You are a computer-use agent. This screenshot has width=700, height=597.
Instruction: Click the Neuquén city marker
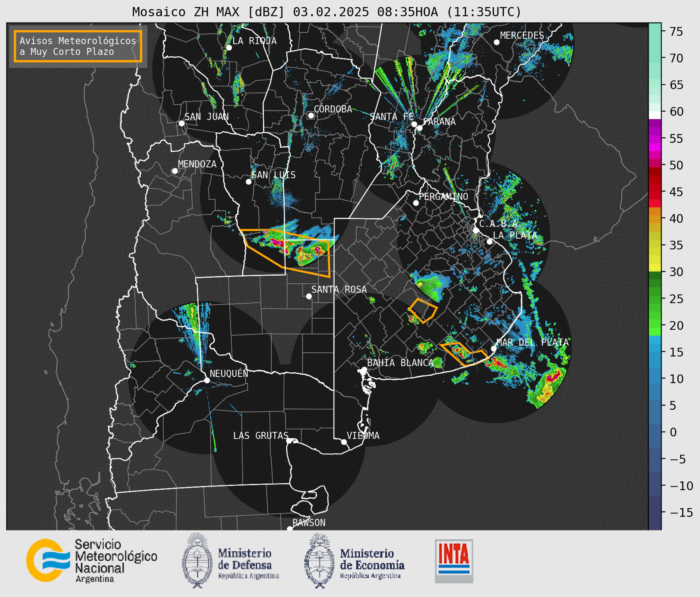click(x=207, y=380)
